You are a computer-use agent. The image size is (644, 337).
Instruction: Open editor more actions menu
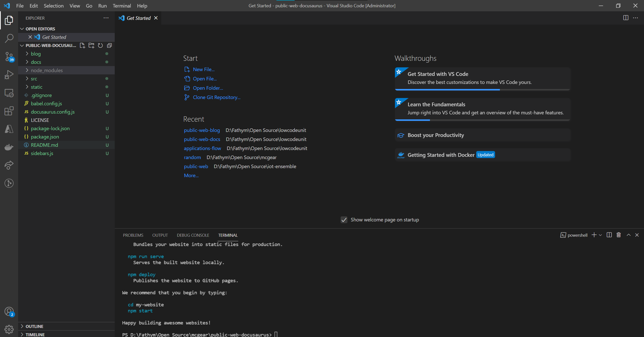pos(635,18)
